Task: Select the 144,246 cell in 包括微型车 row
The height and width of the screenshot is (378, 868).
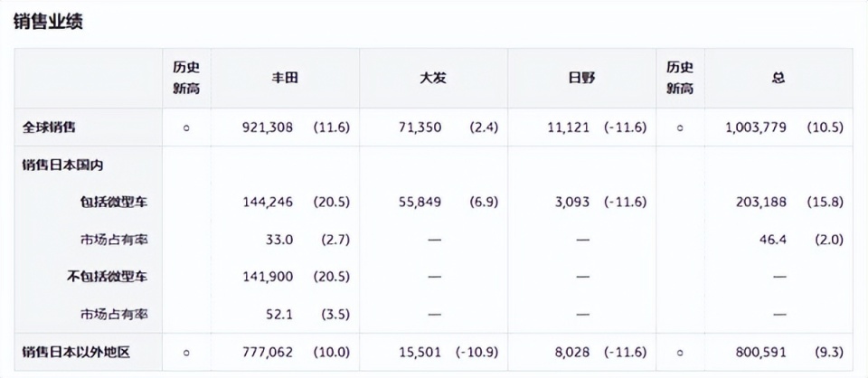Action: coord(268,202)
